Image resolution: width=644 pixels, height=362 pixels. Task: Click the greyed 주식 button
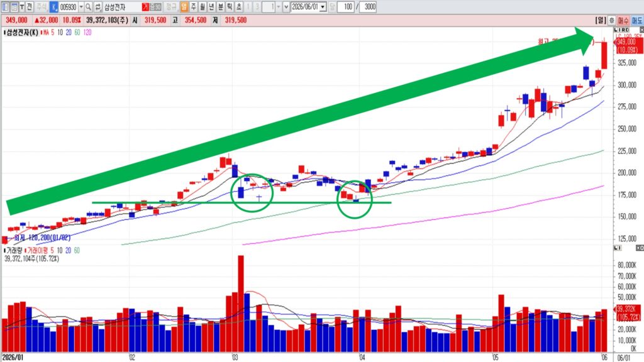pos(41,7)
